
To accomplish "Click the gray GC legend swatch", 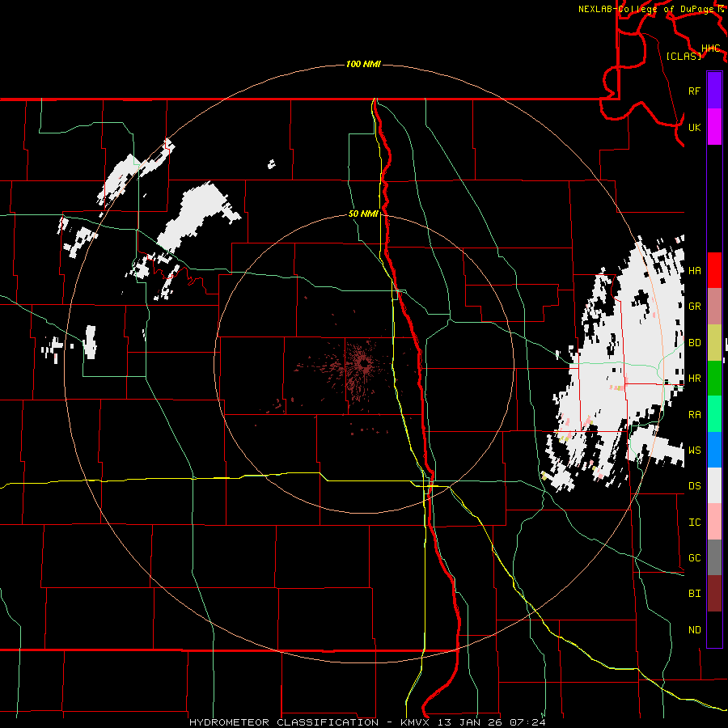I will click(714, 557).
